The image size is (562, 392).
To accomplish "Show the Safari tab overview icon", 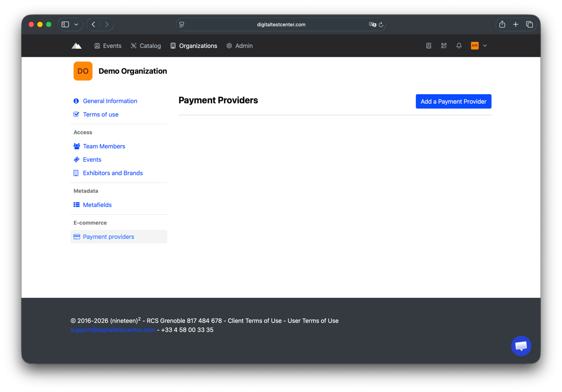I will (x=530, y=24).
